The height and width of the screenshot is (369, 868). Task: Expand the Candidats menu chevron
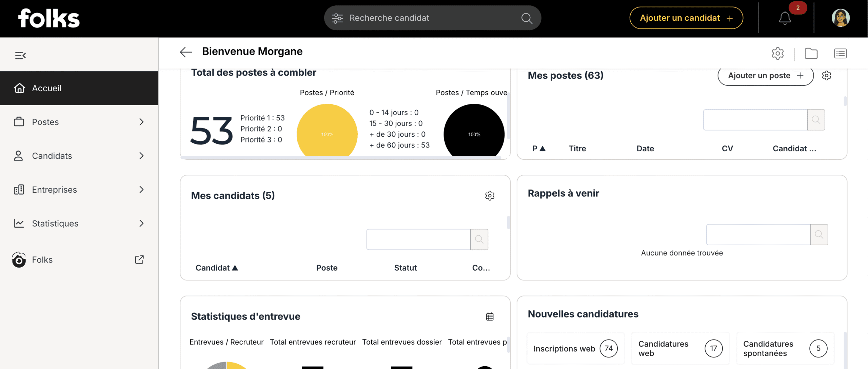(141, 156)
